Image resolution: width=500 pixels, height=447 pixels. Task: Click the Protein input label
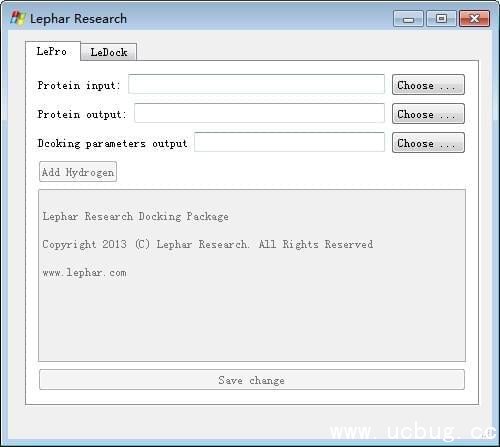pyautogui.click(x=78, y=85)
